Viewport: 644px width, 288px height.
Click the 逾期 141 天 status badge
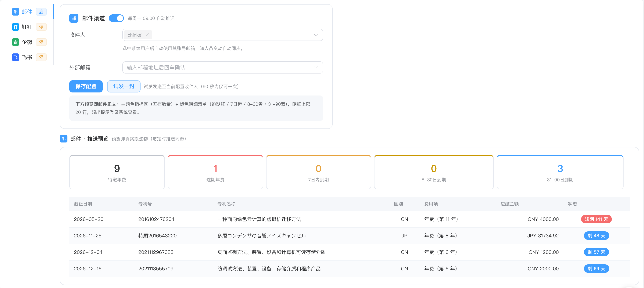pyautogui.click(x=596, y=219)
